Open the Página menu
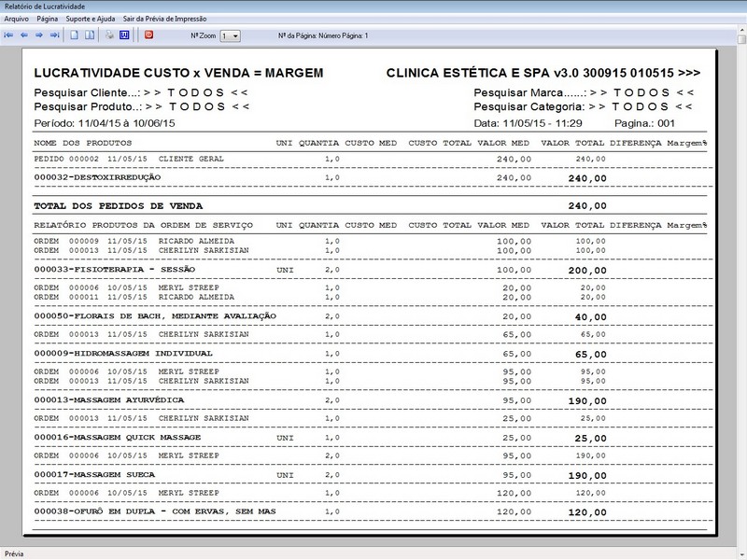The height and width of the screenshot is (560, 747). pos(48,19)
